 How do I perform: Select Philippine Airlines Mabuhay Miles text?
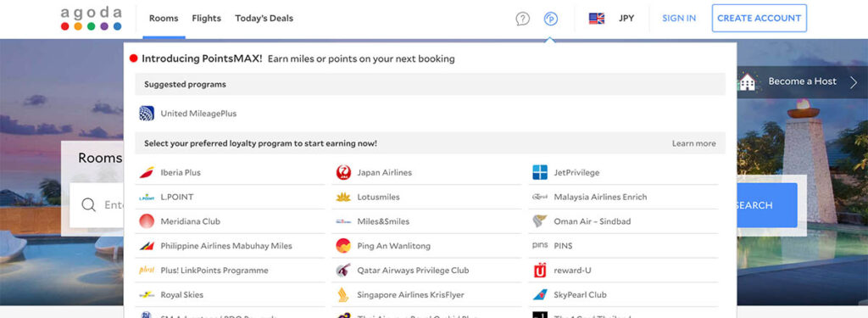pos(225,246)
